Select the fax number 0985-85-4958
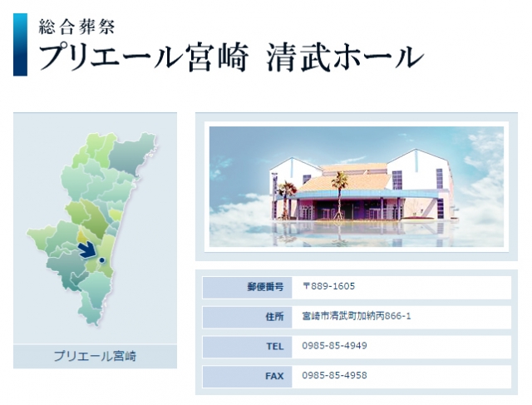This screenshot has width=532, height=405. (334, 376)
